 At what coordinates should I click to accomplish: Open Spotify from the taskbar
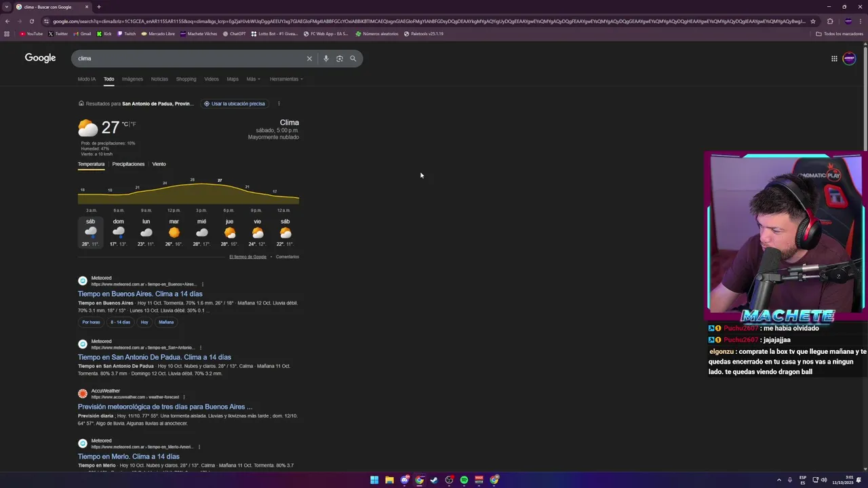click(464, 480)
